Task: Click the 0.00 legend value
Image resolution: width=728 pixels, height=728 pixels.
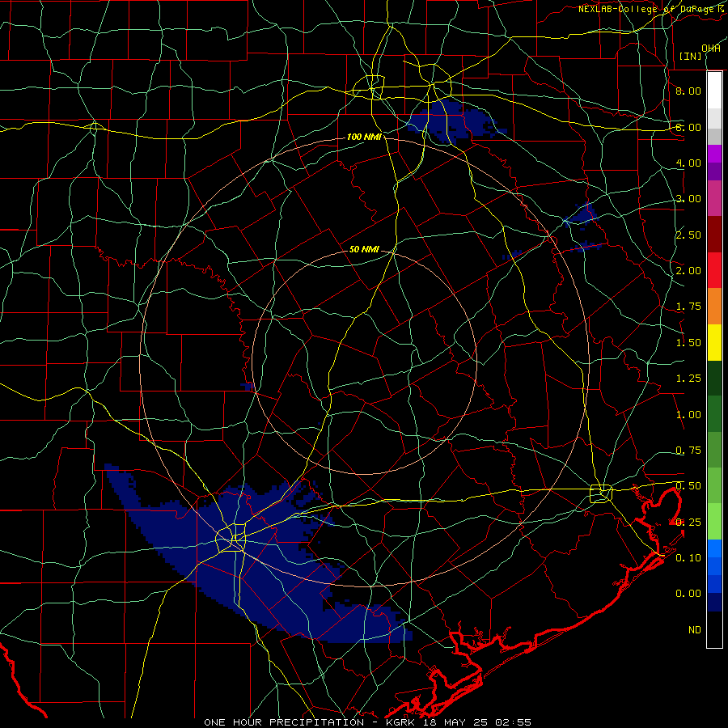Action: 688,594
